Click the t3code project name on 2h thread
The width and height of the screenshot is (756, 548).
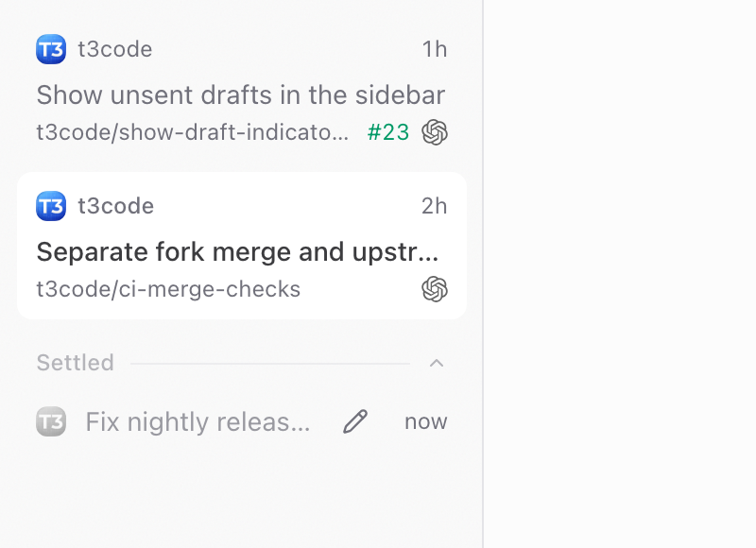pyautogui.click(x=116, y=206)
